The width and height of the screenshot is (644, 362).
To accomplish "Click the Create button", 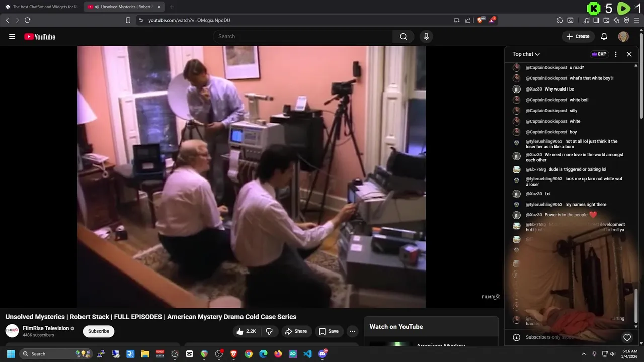I will coord(578,36).
